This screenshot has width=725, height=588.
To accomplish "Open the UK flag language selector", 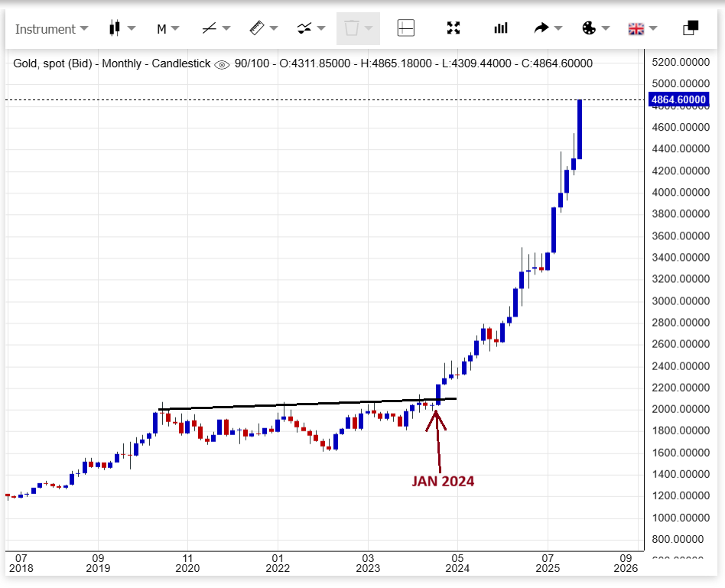I will [636, 29].
